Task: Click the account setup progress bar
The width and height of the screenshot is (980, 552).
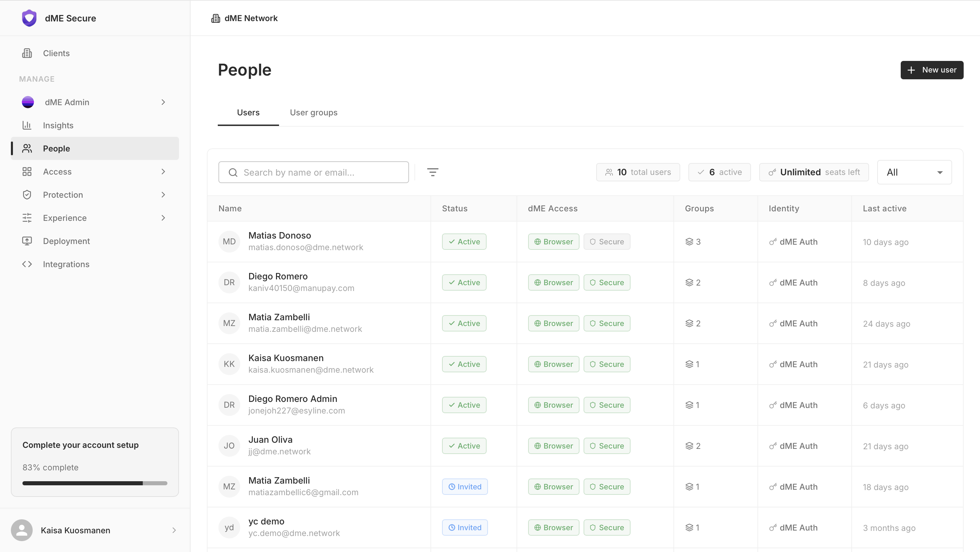Action: coord(95,483)
